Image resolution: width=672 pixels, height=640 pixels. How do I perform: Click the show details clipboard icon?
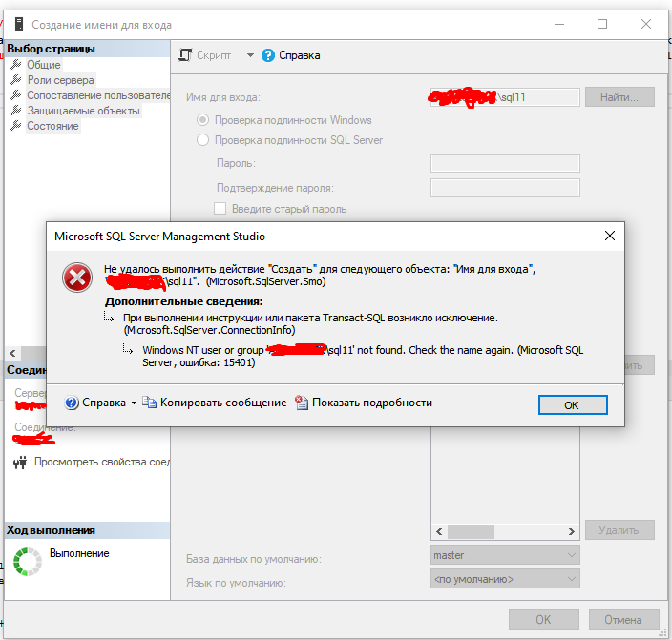click(302, 403)
